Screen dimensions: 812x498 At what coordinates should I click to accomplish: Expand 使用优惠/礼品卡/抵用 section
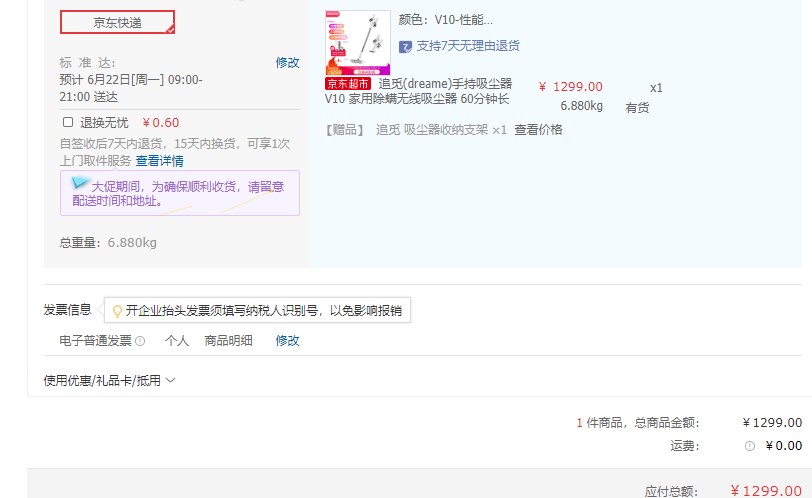[x=109, y=380]
